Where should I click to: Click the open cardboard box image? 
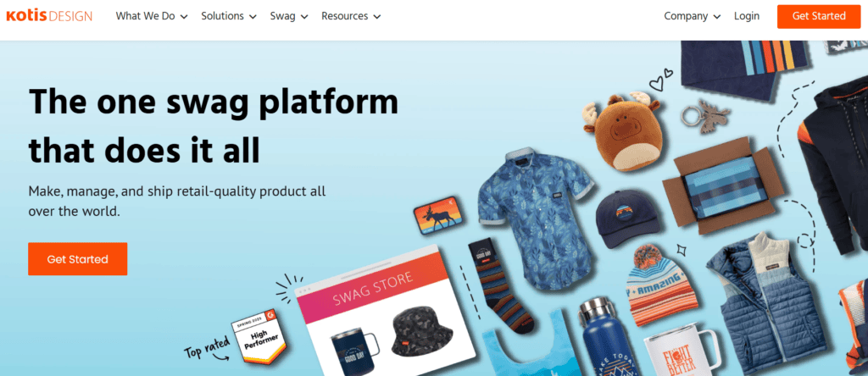click(724, 185)
